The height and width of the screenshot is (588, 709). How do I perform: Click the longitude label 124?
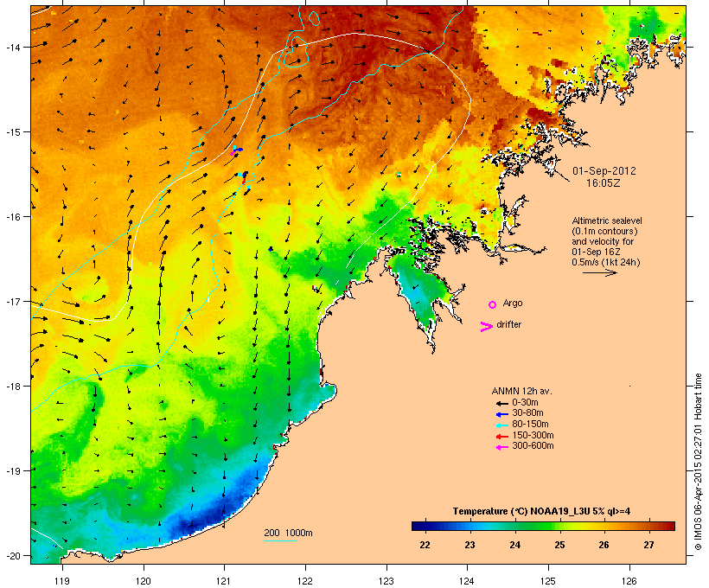coord(467,581)
